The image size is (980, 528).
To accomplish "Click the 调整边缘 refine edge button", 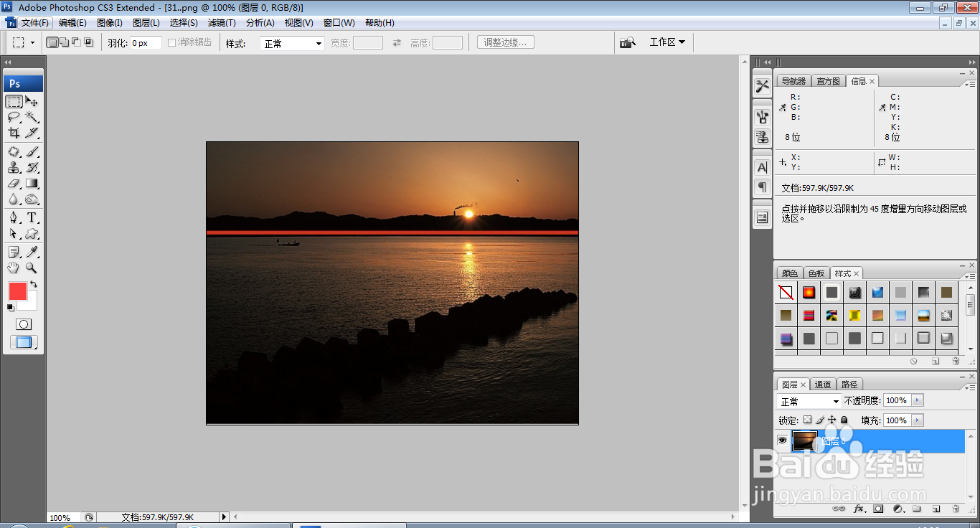I will (x=505, y=42).
